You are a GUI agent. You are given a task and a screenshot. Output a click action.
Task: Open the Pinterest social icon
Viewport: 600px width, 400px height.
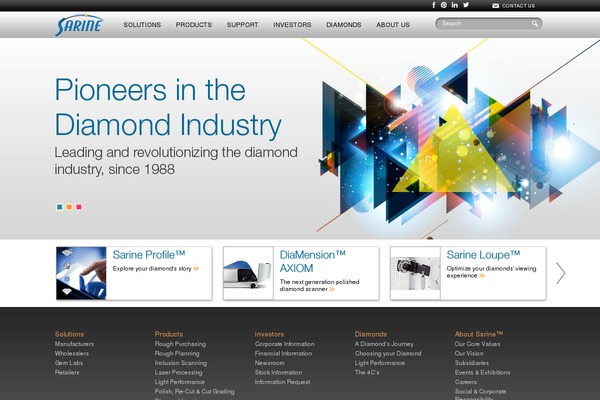click(444, 5)
